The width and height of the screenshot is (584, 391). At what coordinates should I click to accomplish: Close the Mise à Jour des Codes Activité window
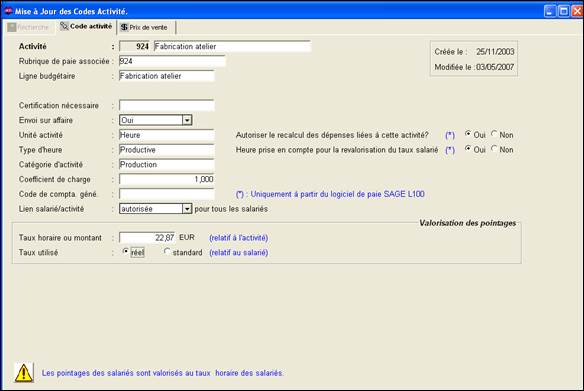point(577,11)
